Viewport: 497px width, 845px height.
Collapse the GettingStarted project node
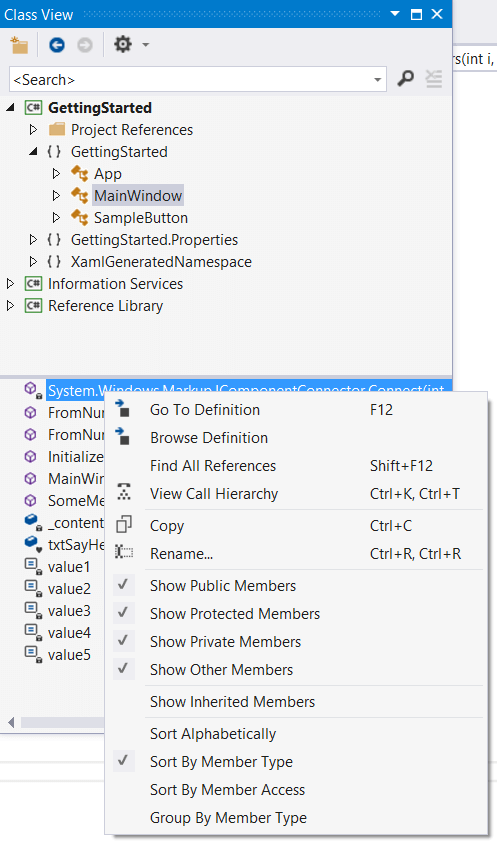pyautogui.click(x=10, y=108)
